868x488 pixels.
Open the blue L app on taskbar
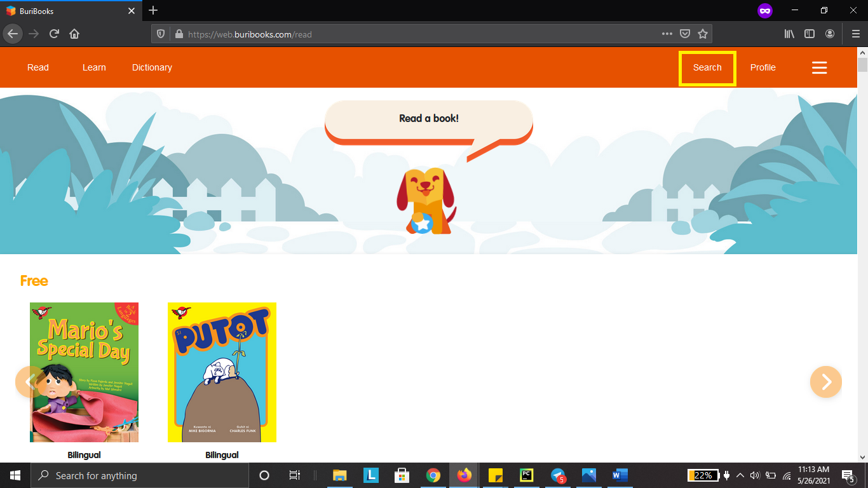pyautogui.click(x=370, y=475)
